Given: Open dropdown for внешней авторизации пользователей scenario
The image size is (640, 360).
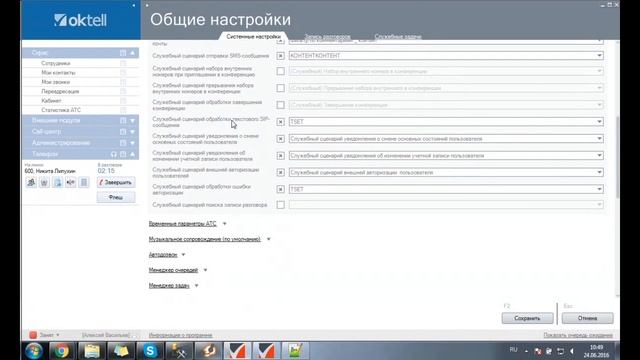Looking at the screenshot, I should click(446, 172).
